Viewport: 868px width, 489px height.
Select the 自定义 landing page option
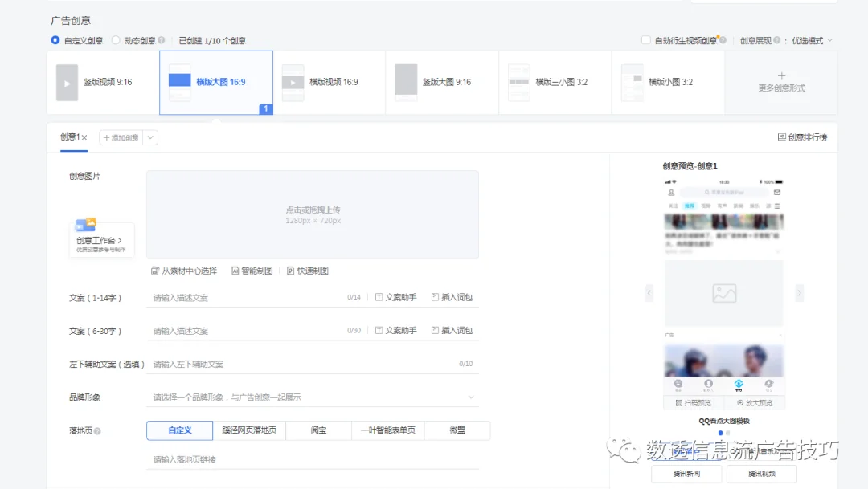(x=179, y=430)
